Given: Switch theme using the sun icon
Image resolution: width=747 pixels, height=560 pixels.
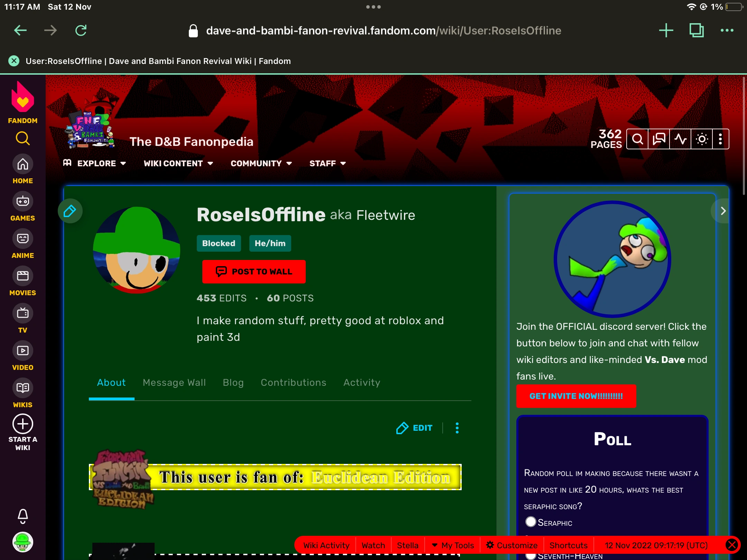Looking at the screenshot, I should pyautogui.click(x=702, y=139).
